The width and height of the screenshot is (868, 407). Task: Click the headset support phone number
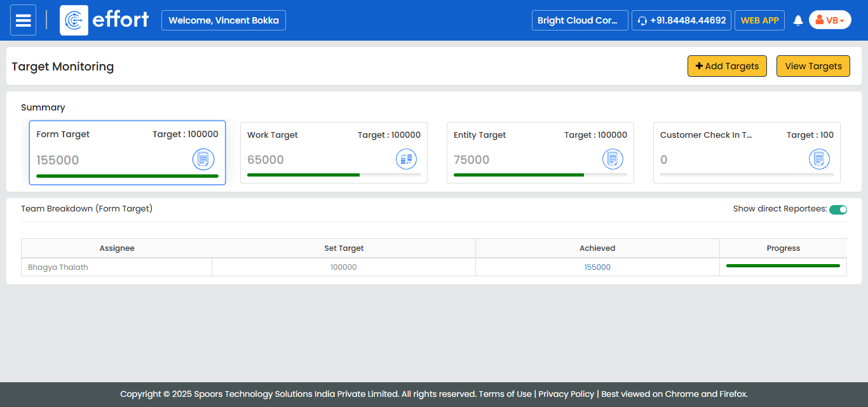point(681,20)
